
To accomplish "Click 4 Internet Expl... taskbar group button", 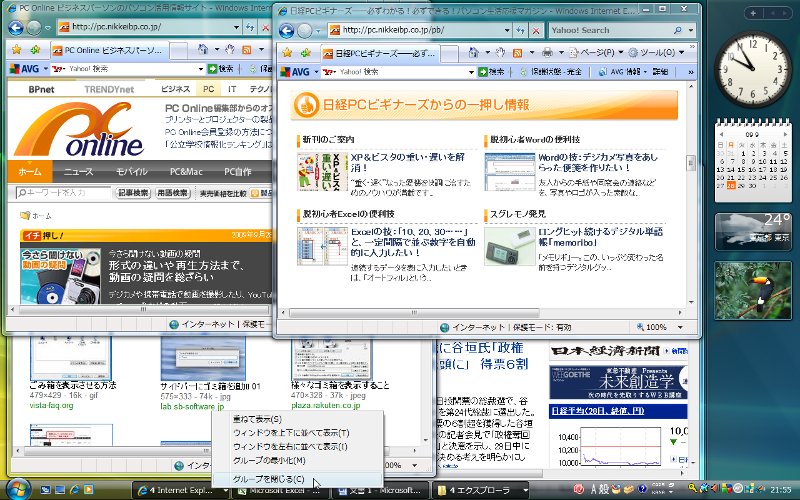I will click(183, 490).
